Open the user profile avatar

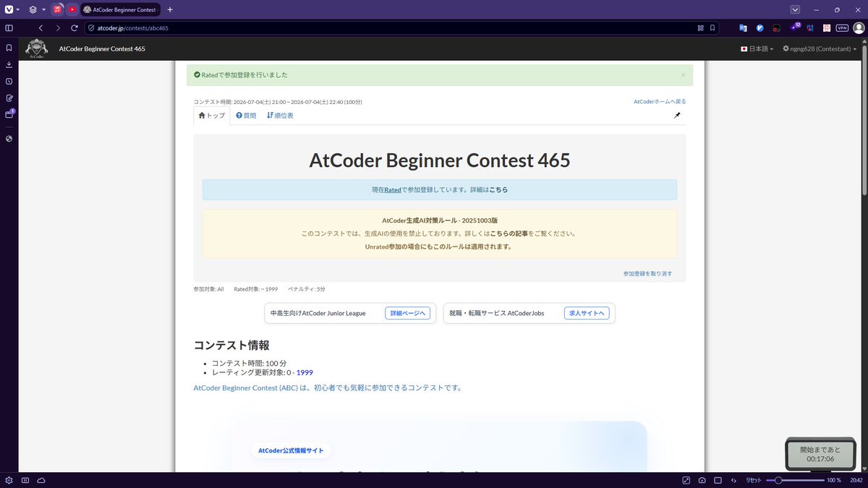859,28
